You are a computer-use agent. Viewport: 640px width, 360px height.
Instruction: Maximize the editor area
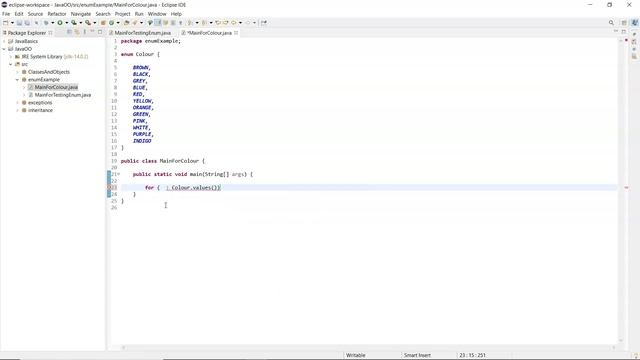point(624,31)
